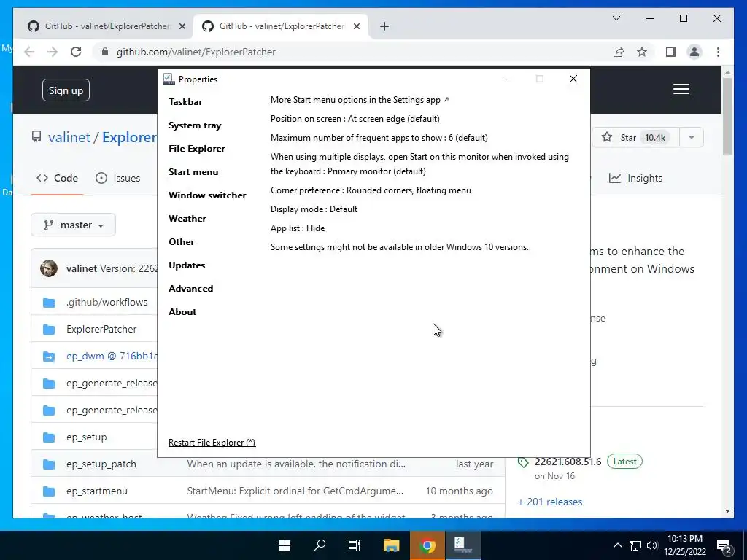Screen dimensions: 747x560
Task: Open Chrome tab search chevron
Action: coord(616,18)
